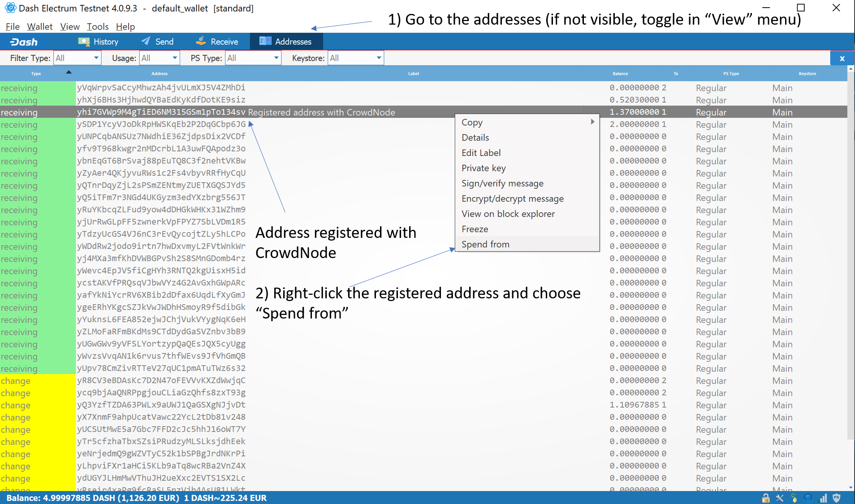Switch to the Receive tab
Viewport: 855px width, 504px height.
point(217,42)
